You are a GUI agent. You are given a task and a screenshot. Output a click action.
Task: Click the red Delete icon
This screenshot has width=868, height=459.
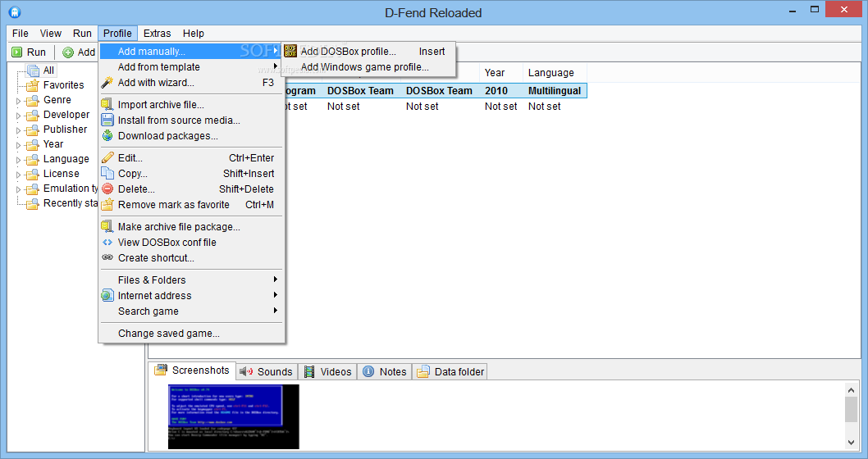point(107,189)
